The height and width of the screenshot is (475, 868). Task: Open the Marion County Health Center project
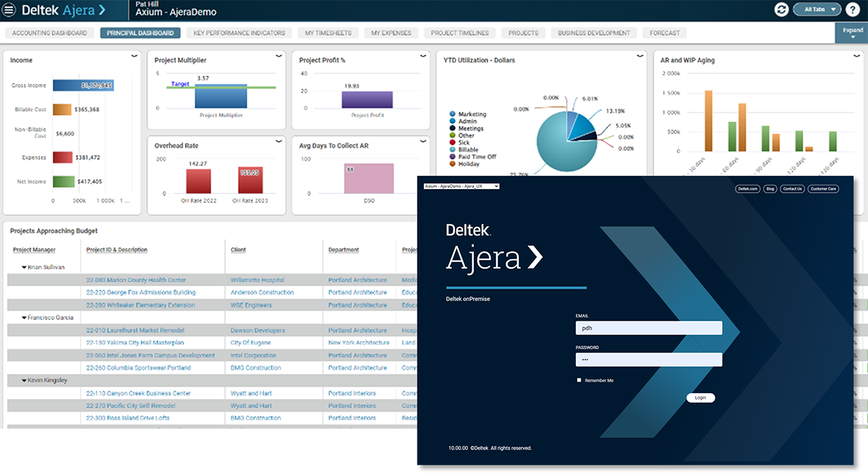point(136,280)
